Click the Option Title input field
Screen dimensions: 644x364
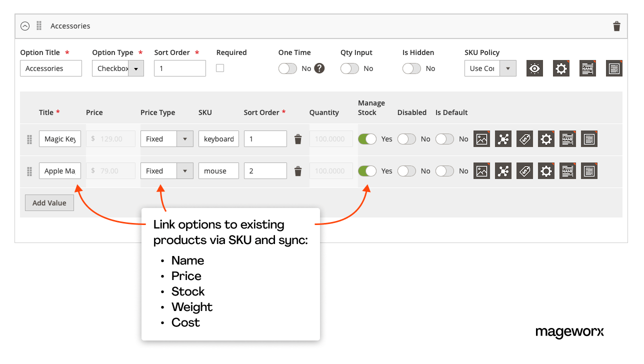tap(51, 68)
